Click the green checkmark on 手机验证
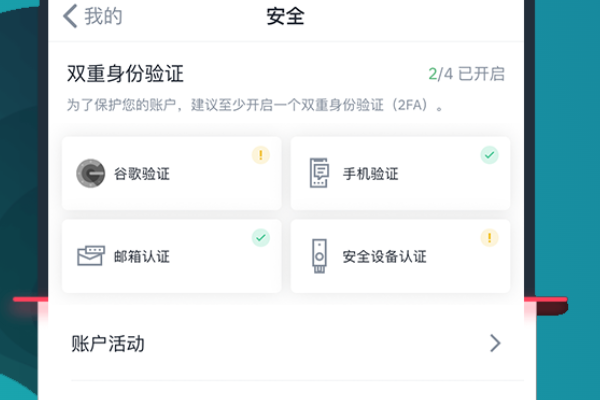The width and height of the screenshot is (600, 400). click(x=489, y=155)
